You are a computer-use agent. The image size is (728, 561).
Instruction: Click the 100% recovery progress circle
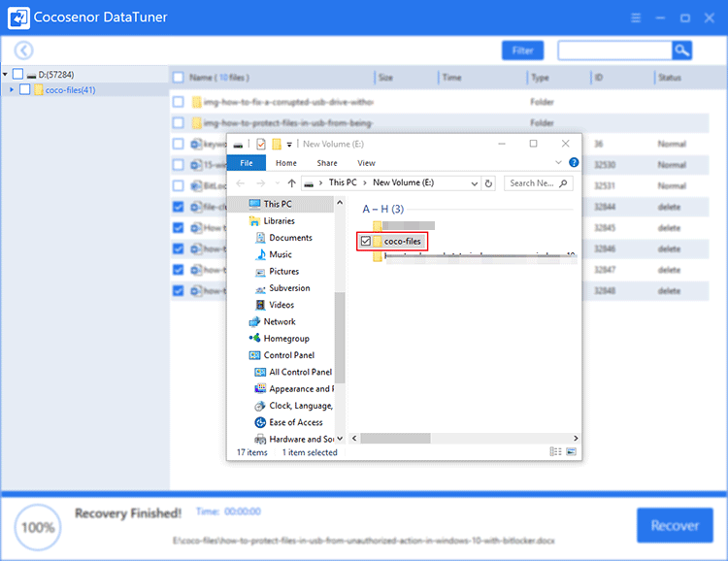[38, 527]
